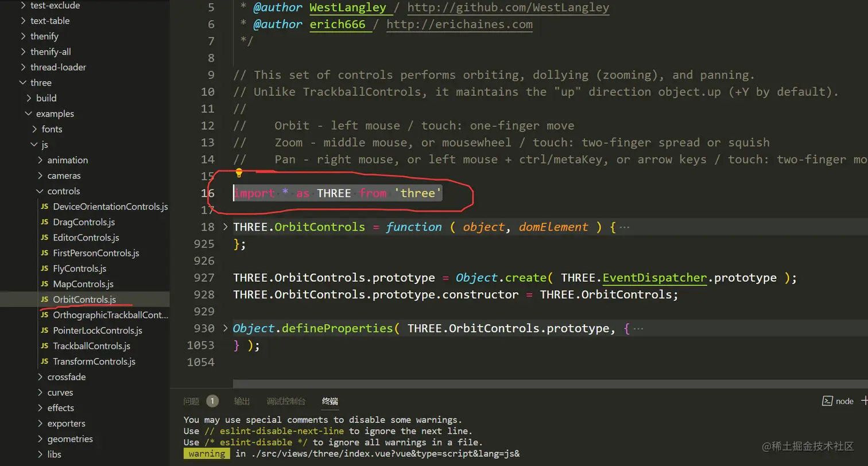
Task: Click the JS icon beside MapControls.js
Action: [45, 284]
